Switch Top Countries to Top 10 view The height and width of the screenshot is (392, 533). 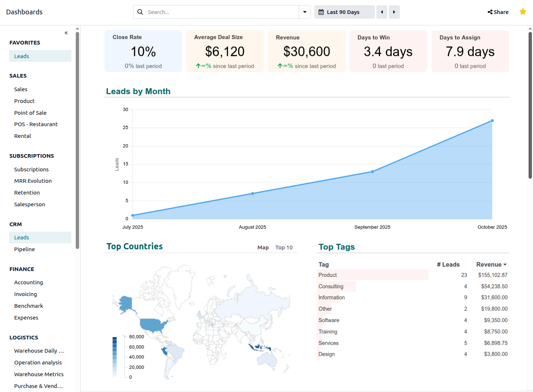284,247
